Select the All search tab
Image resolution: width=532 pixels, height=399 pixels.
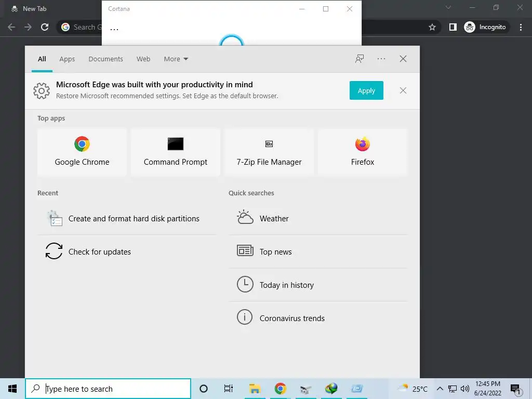pyautogui.click(x=42, y=59)
